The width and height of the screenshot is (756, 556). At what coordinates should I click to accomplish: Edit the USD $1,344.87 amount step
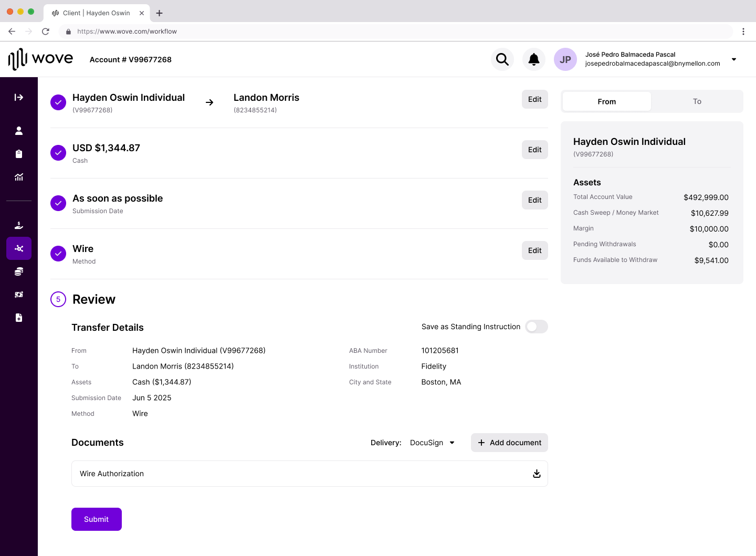[x=534, y=150]
